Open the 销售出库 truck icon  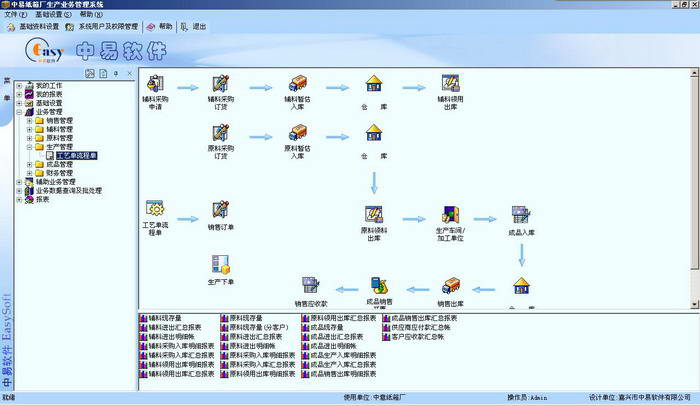pos(450,286)
